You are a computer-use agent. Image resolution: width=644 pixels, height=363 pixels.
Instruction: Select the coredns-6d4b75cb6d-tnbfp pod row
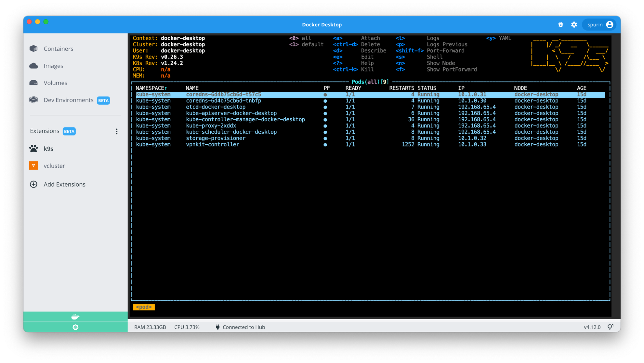pyautogui.click(x=224, y=100)
